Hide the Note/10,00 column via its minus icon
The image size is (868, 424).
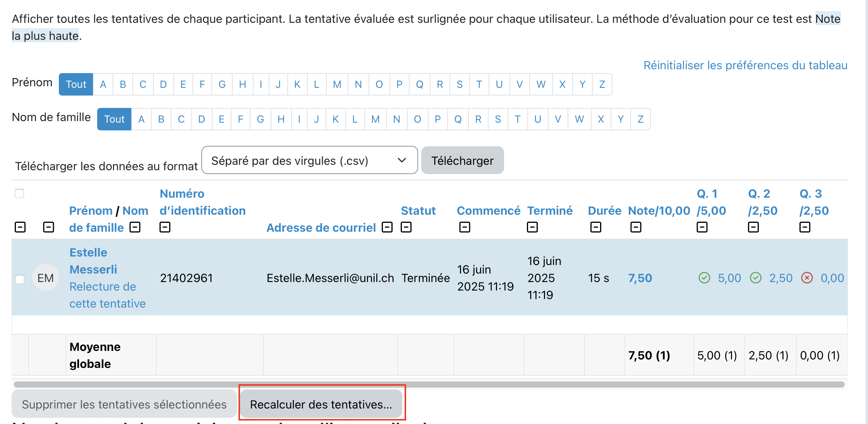(x=635, y=227)
